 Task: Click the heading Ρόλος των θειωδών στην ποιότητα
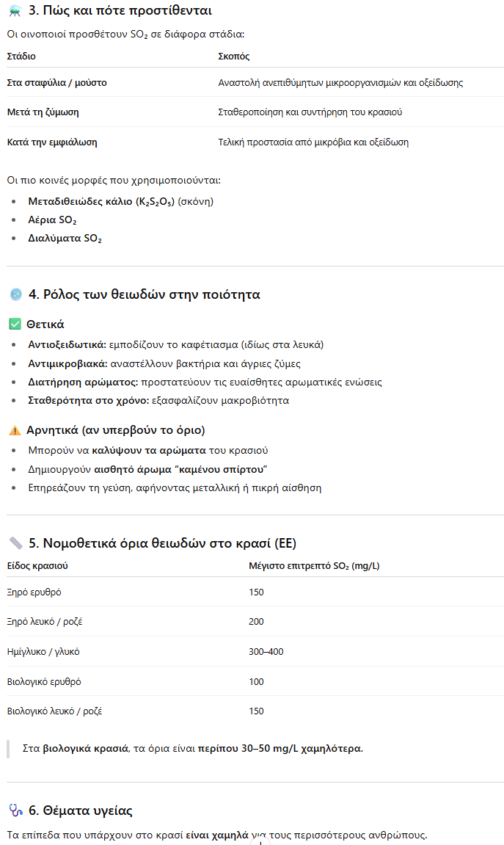click(x=144, y=294)
